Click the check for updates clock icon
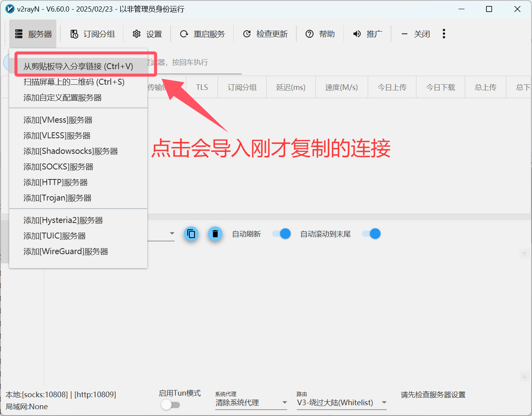 click(247, 34)
